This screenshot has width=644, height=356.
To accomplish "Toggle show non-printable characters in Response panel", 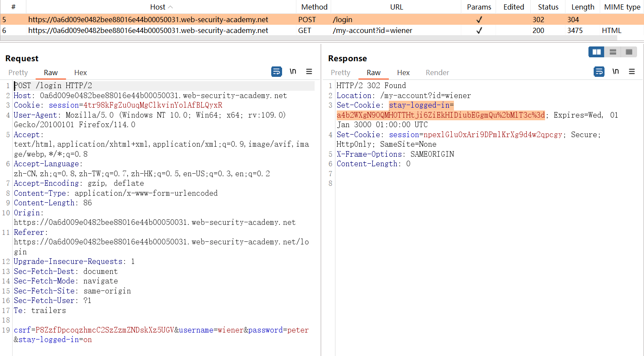I will click(615, 72).
